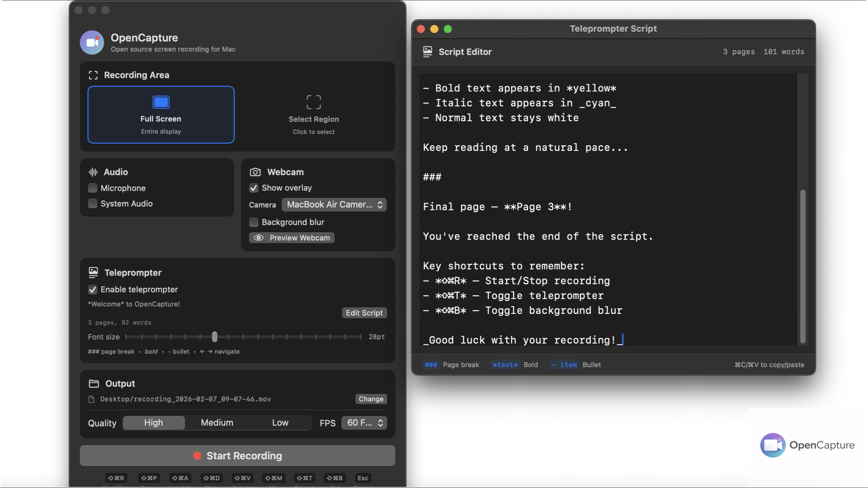The height and width of the screenshot is (488, 868).
Task: Click the Select Region crosshair icon
Action: click(313, 102)
